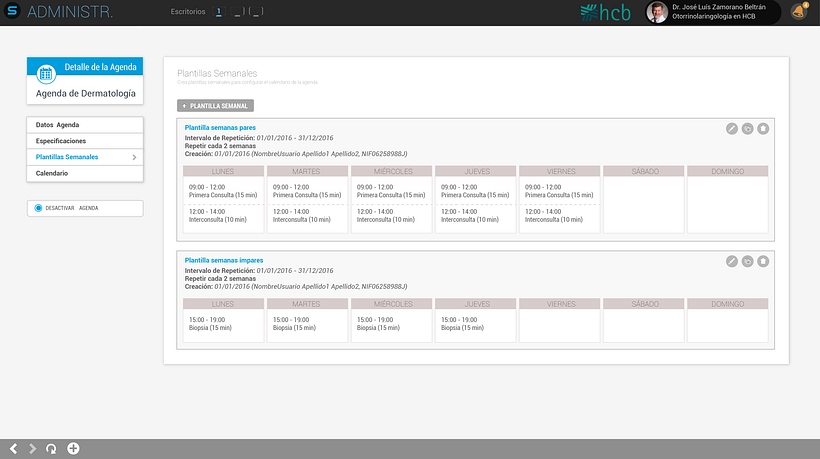
Task: Open the Especificaciones section
Action: tap(85, 141)
